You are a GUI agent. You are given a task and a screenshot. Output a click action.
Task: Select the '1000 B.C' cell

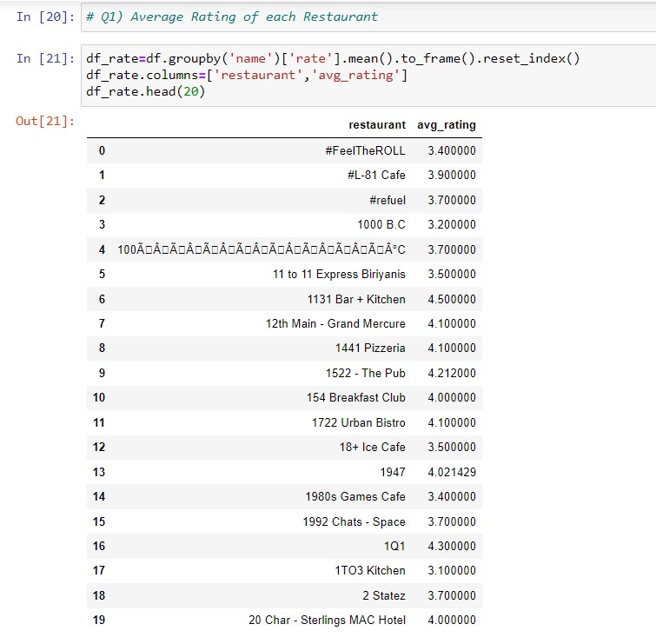click(381, 225)
